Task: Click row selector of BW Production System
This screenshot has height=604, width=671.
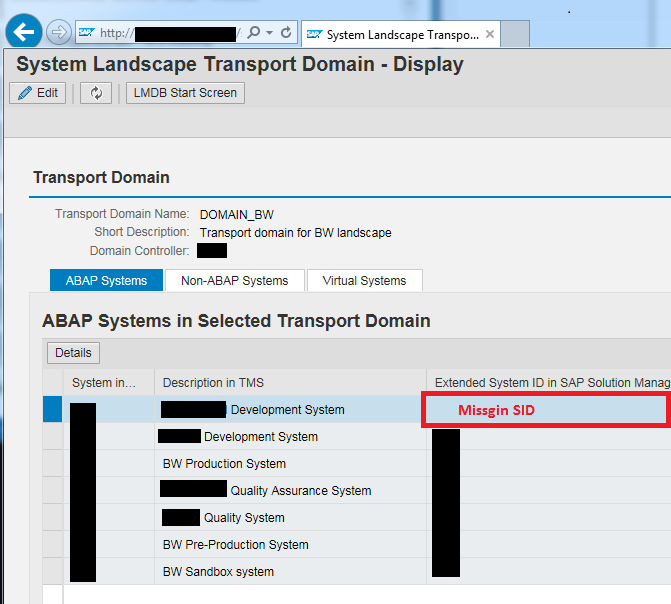Action: pos(53,464)
